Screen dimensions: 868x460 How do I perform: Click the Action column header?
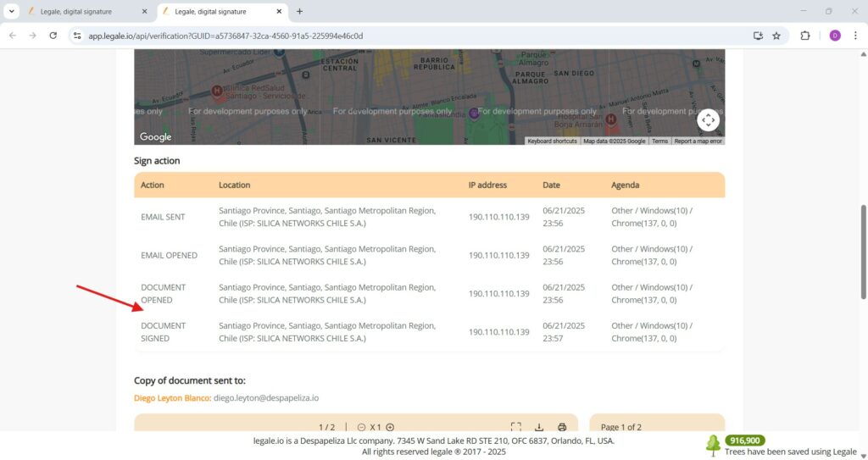click(153, 185)
